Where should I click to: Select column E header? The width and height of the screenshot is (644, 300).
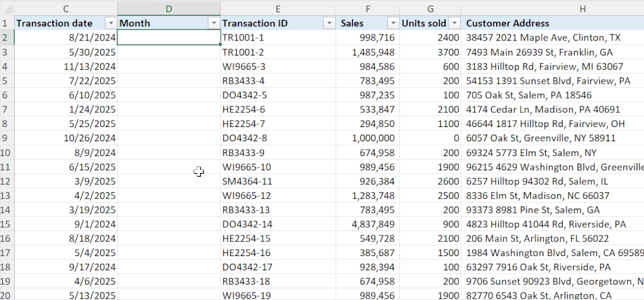pyautogui.click(x=278, y=8)
